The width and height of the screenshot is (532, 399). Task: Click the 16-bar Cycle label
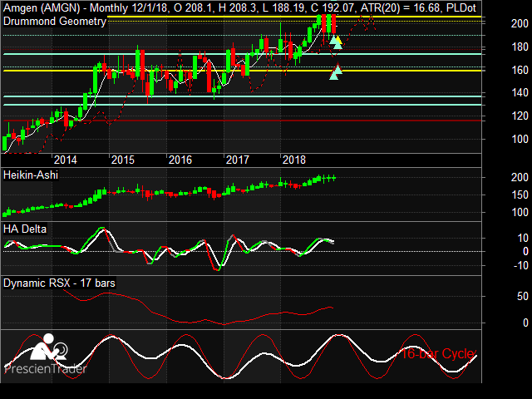(x=438, y=354)
